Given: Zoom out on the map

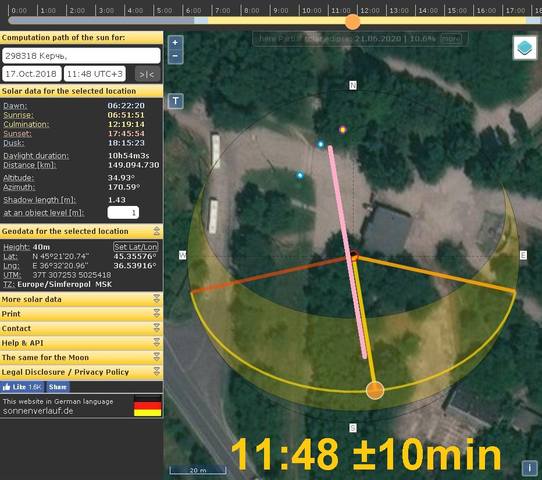Looking at the screenshot, I should coord(175,56).
